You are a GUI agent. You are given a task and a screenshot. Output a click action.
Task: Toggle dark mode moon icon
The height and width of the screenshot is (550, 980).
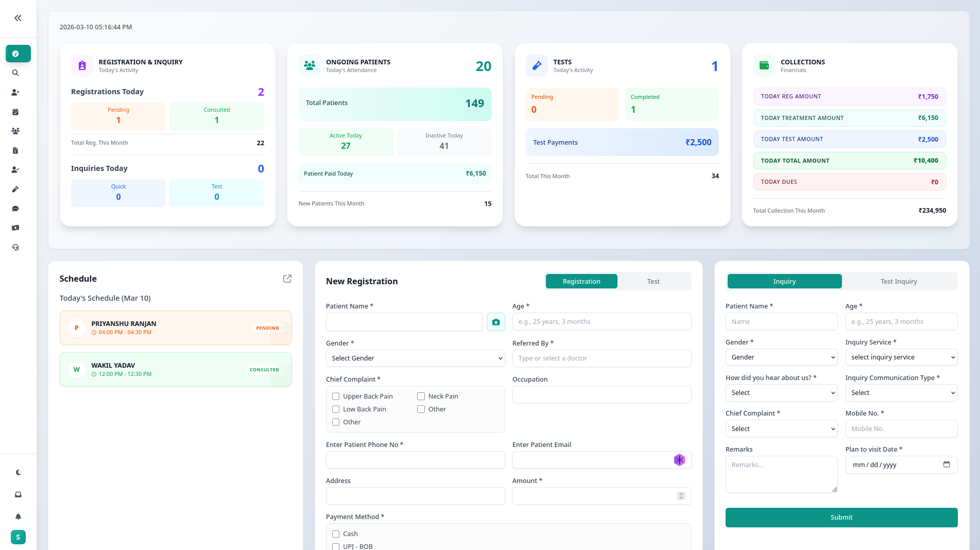18,472
